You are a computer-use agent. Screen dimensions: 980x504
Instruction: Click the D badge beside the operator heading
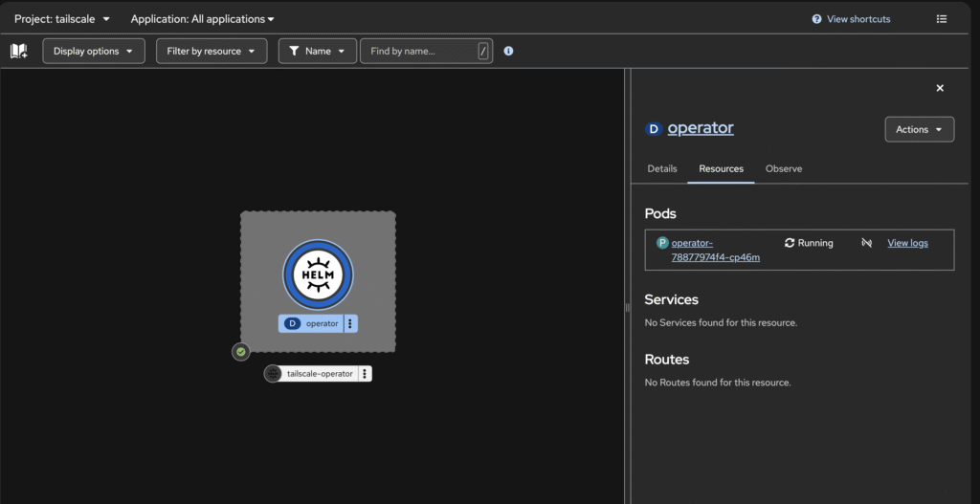[654, 129]
